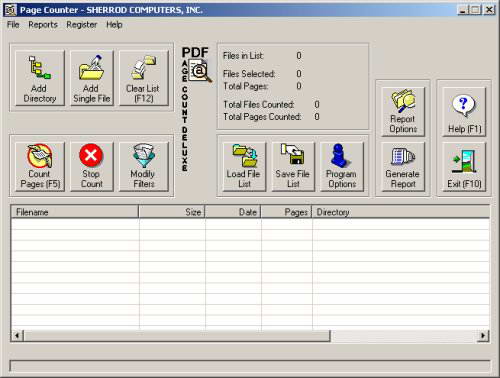
Task: Click the PDF magnifier logo icon
Action: click(200, 71)
